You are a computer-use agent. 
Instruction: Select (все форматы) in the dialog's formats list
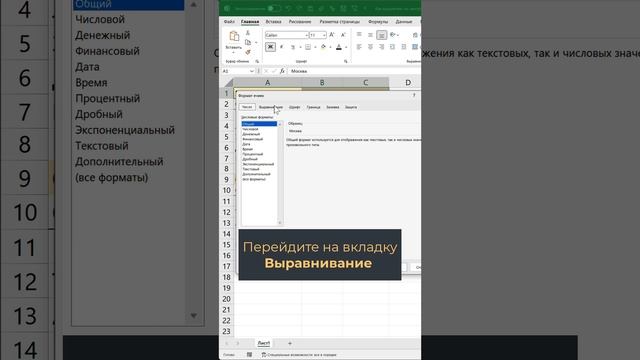pos(254,179)
